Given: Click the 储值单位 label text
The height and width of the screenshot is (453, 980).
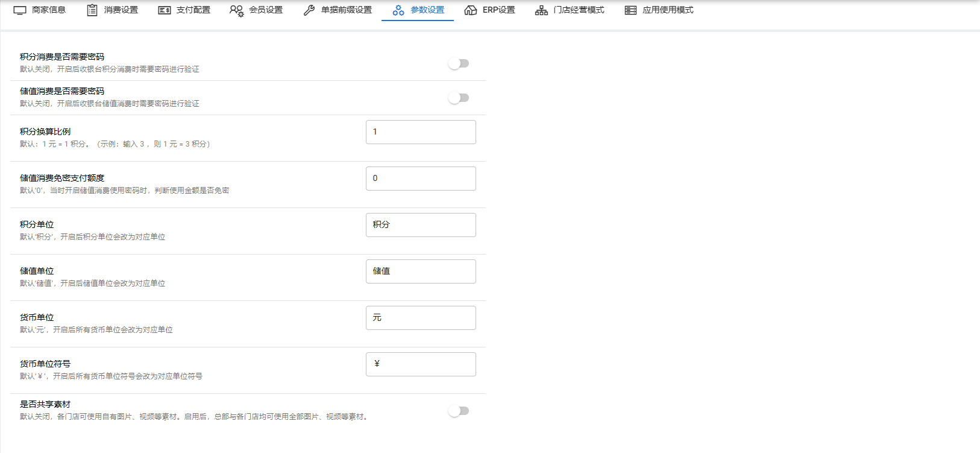Looking at the screenshot, I should click(x=37, y=271).
